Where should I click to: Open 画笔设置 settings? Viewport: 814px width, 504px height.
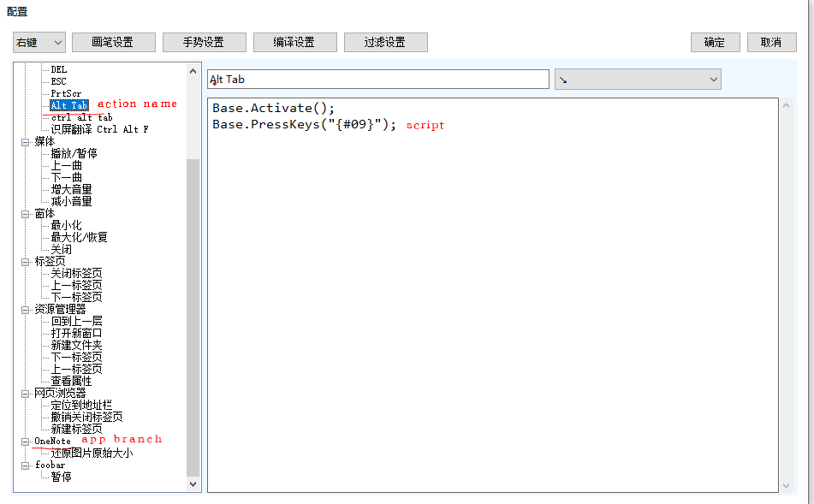point(114,42)
